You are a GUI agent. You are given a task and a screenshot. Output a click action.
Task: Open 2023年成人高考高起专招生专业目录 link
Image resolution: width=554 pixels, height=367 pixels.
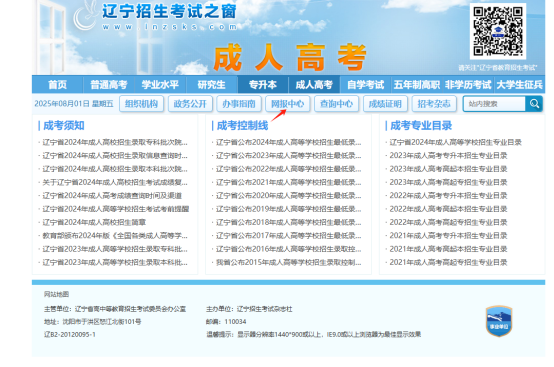[x=448, y=182]
